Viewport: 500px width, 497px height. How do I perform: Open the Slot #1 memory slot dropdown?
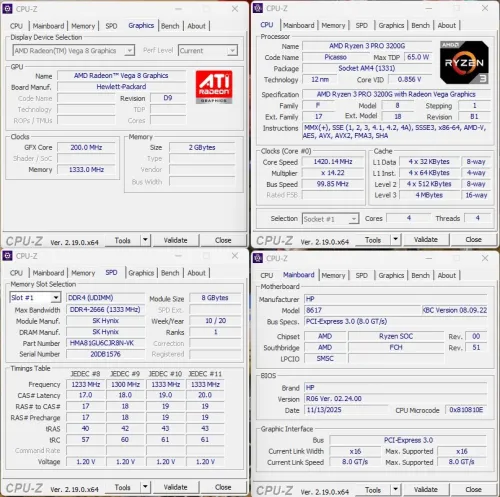[35, 297]
